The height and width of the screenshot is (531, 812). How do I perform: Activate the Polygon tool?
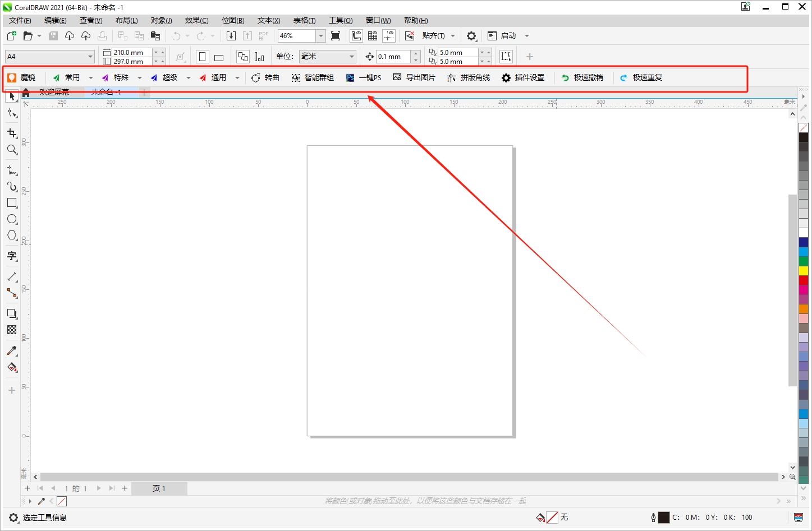click(x=12, y=236)
